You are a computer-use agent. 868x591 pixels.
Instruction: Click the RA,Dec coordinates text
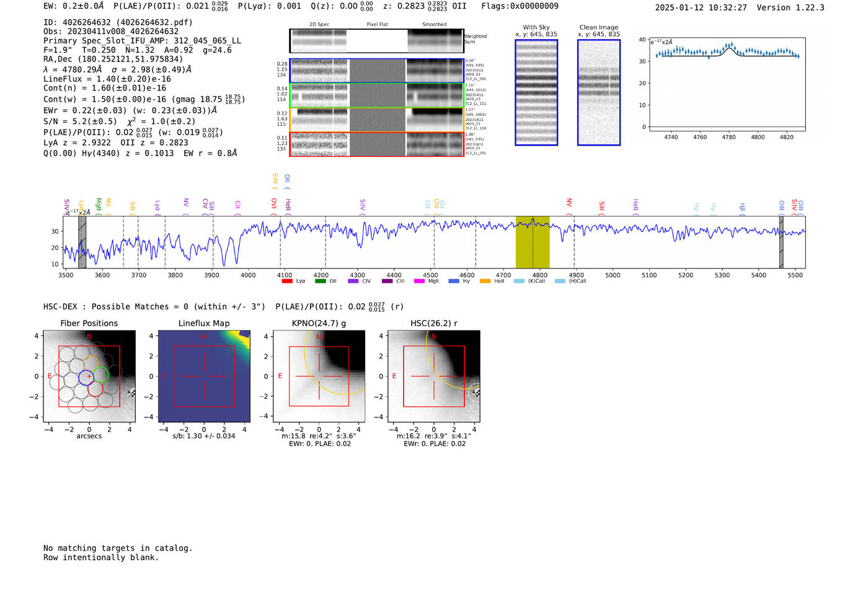pyautogui.click(x=113, y=60)
